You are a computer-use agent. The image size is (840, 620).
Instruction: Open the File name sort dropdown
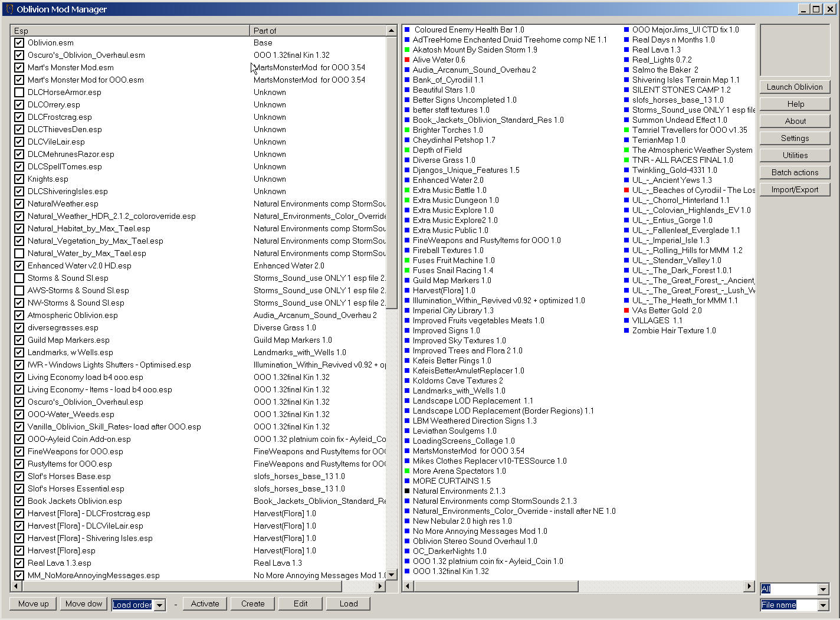[x=823, y=605]
